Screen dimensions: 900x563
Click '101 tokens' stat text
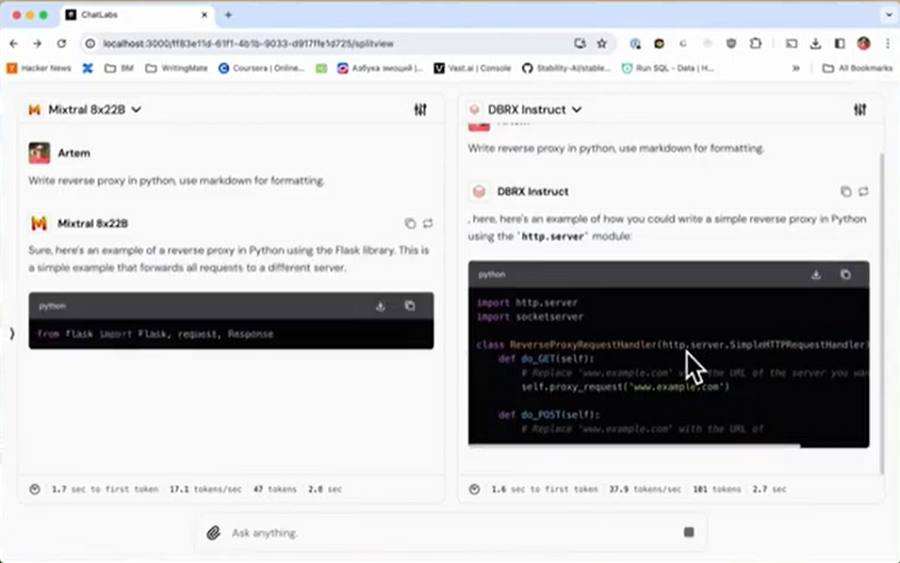717,490
